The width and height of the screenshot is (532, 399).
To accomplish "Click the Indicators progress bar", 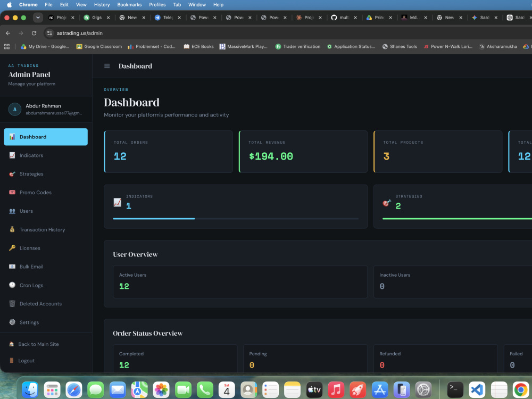I will tap(236, 219).
